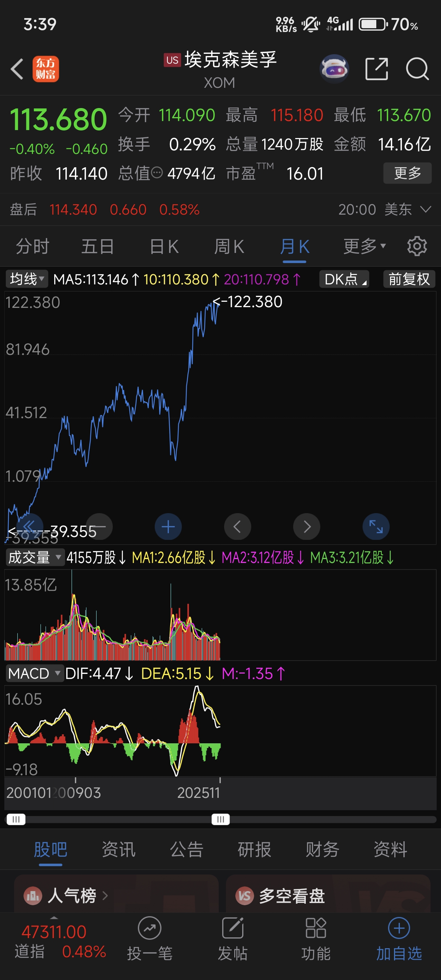
Task: Toggle 前复权 adjustment mode
Action: [x=409, y=279]
